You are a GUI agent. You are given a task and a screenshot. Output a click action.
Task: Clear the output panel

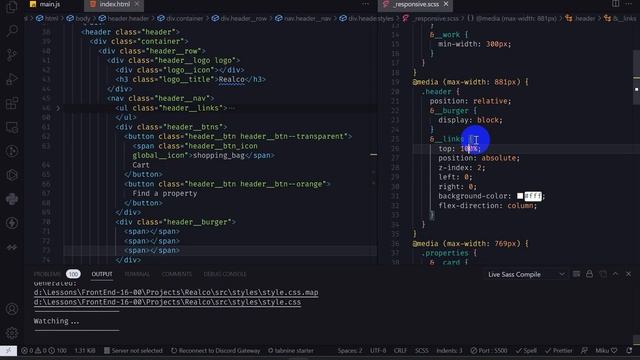(576, 274)
